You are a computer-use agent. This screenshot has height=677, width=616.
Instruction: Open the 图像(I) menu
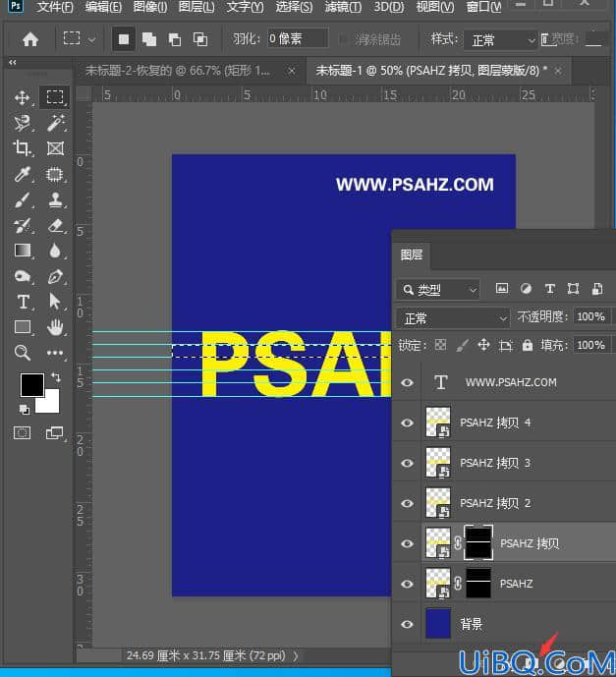pos(149,7)
